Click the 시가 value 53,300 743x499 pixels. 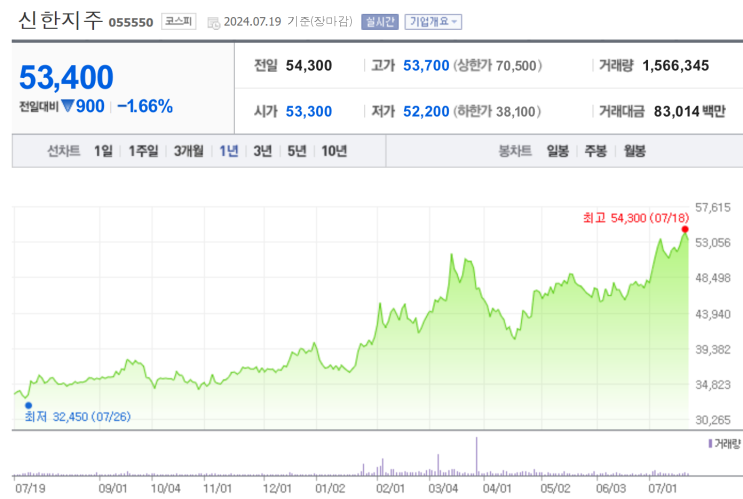pyautogui.click(x=308, y=111)
